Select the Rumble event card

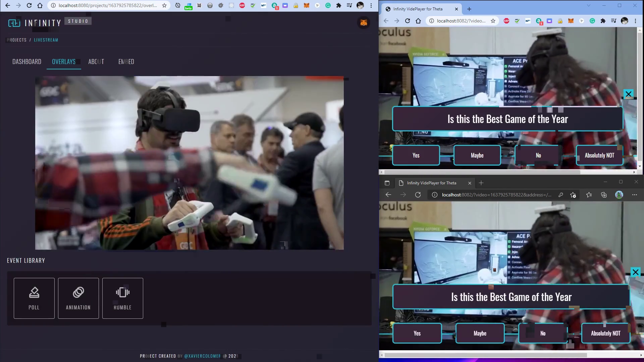pos(122,298)
